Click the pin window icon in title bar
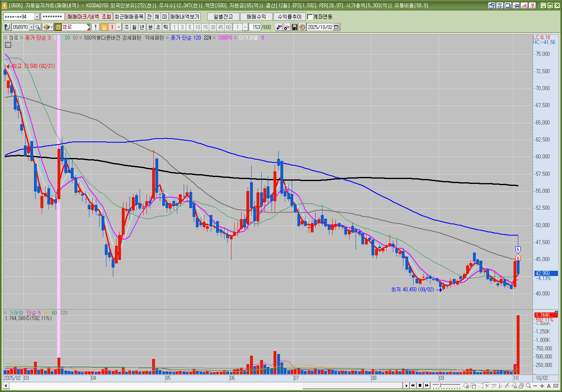The image size is (562, 392). coord(516,5)
